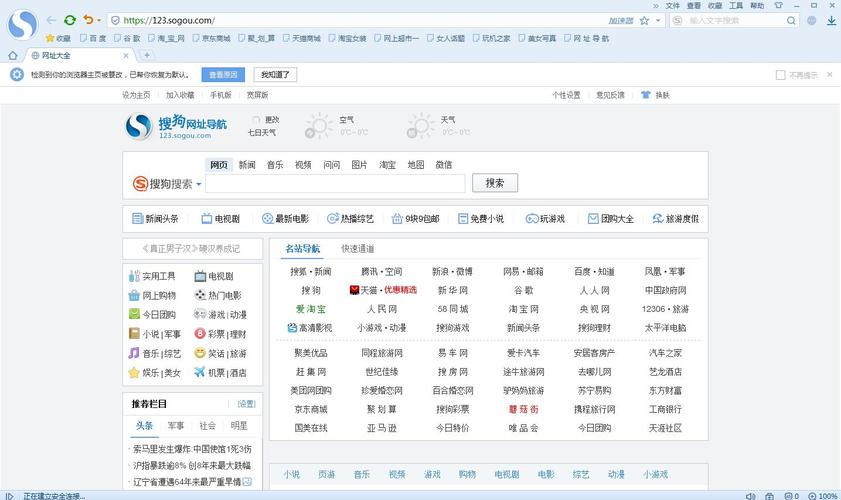Click the 搜索 search button
The width and height of the screenshot is (841, 500).
click(x=495, y=183)
